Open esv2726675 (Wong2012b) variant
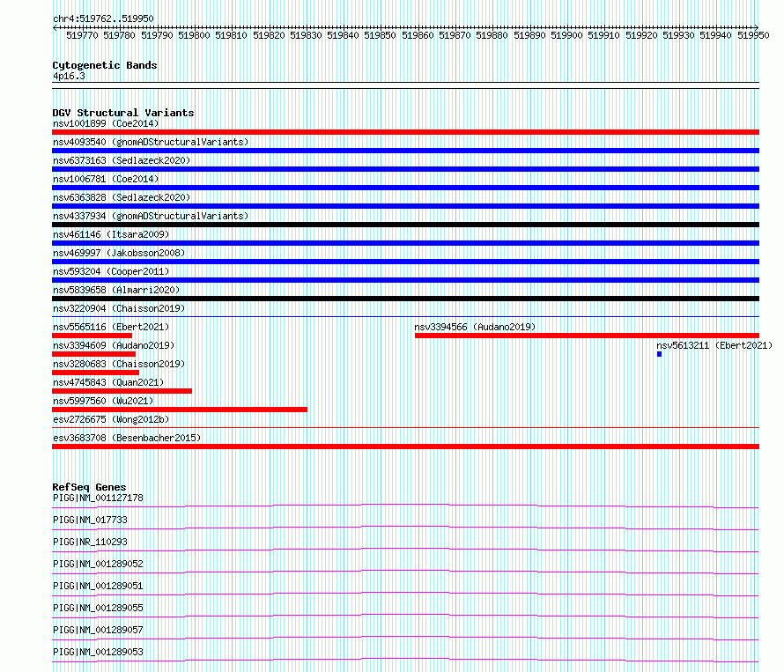784x672 pixels. 111,419
